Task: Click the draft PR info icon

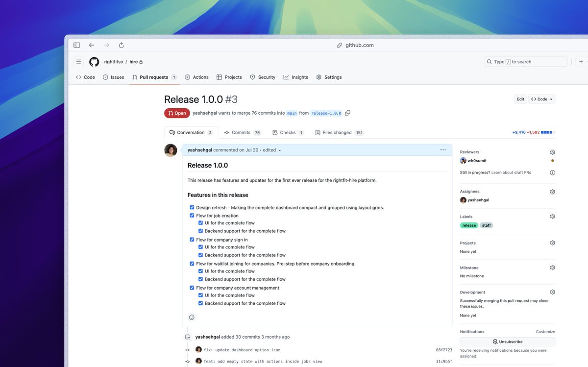Action: click(552, 172)
